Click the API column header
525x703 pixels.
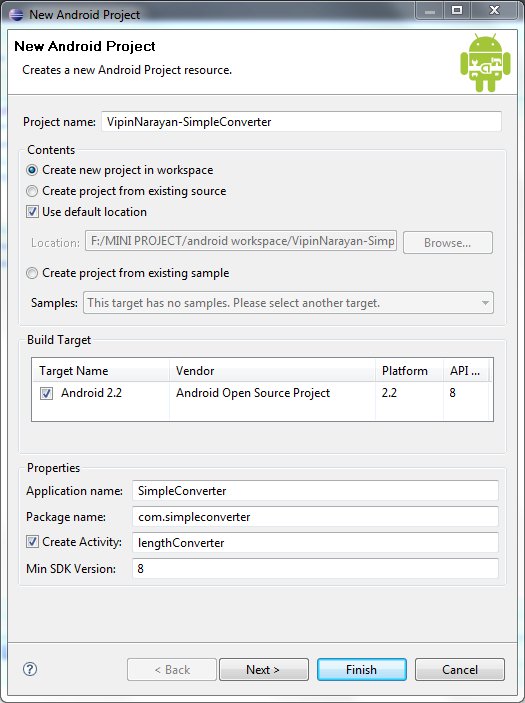pos(466,371)
